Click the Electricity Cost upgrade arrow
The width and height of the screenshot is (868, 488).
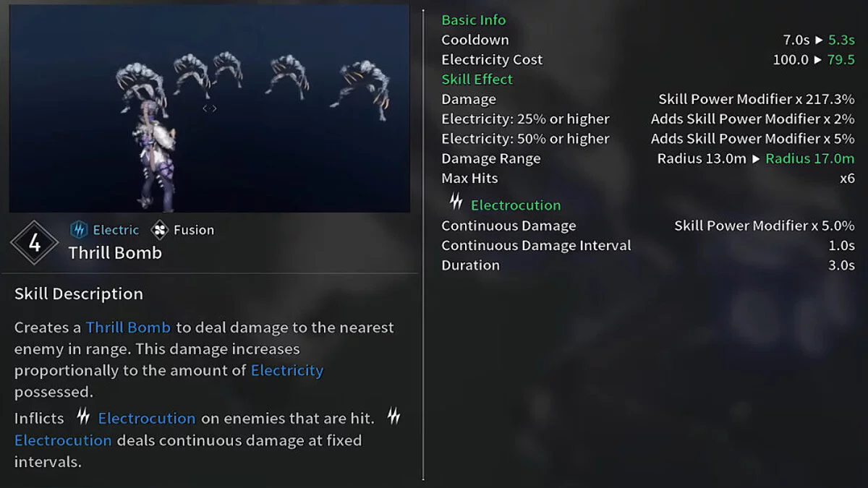click(817, 60)
